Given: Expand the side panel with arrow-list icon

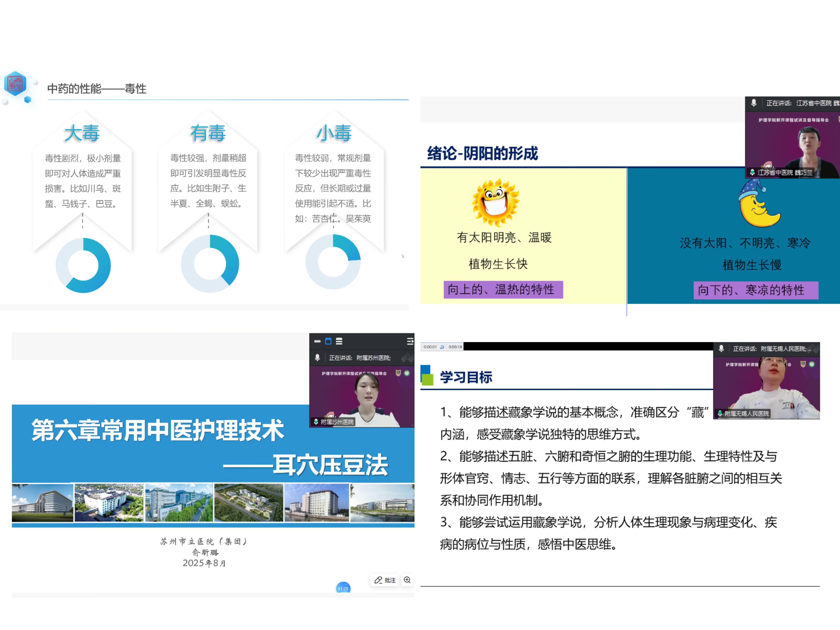Looking at the screenshot, I should click(410, 341).
